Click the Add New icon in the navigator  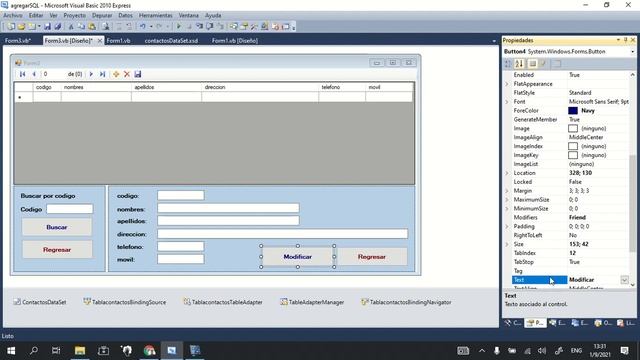pos(116,74)
